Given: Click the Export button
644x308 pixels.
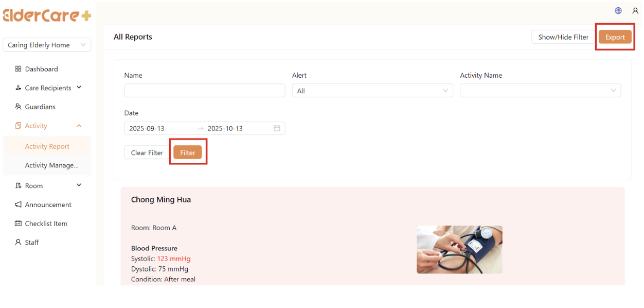Looking at the screenshot, I should coord(615,37).
